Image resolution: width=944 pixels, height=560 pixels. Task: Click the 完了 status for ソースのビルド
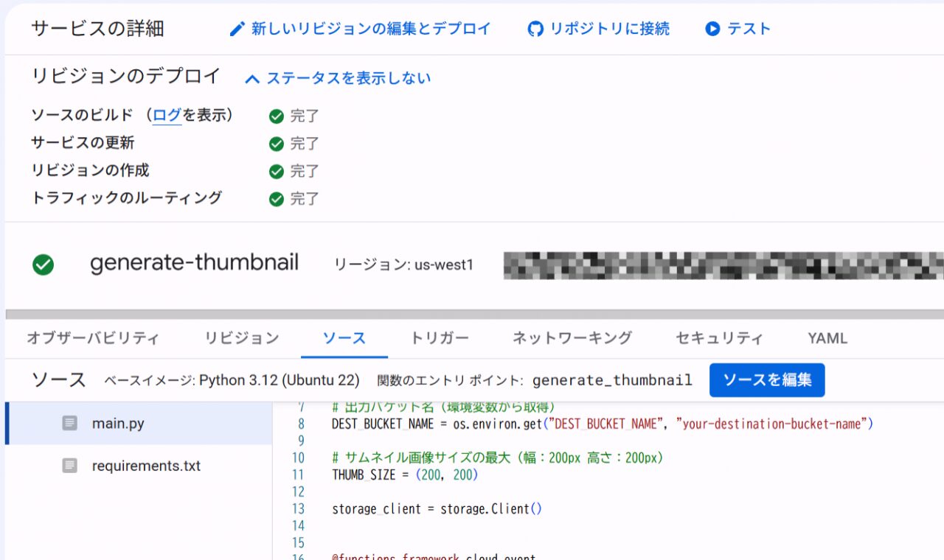click(x=305, y=116)
